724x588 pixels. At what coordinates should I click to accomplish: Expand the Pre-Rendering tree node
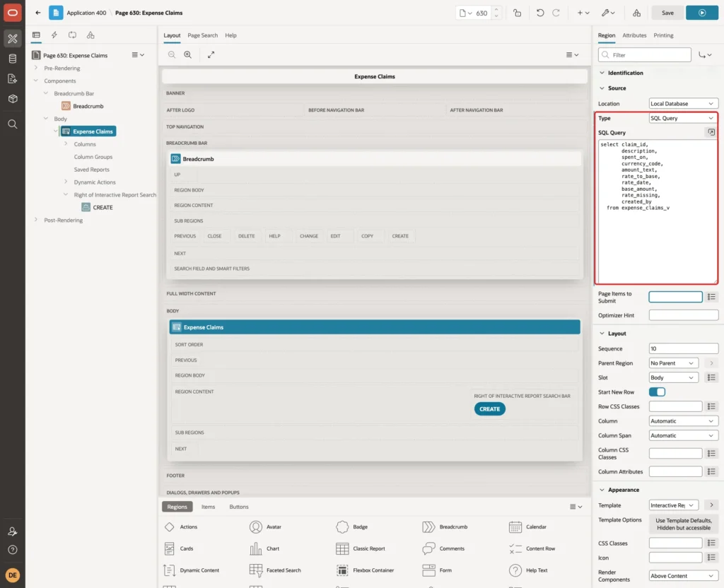click(x=36, y=68)
